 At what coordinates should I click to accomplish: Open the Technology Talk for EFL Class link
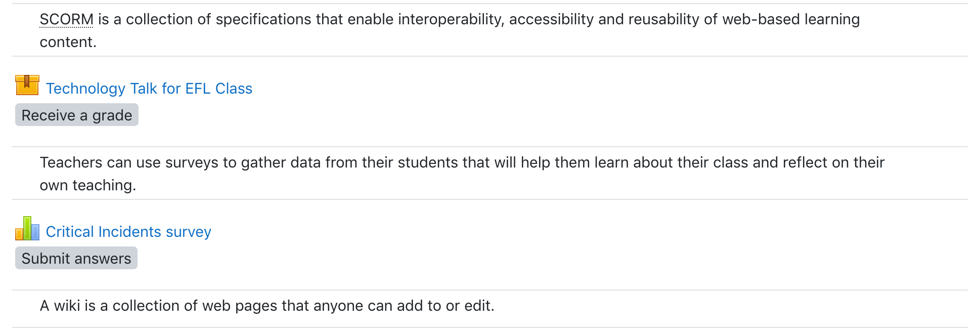click(149, 89)
